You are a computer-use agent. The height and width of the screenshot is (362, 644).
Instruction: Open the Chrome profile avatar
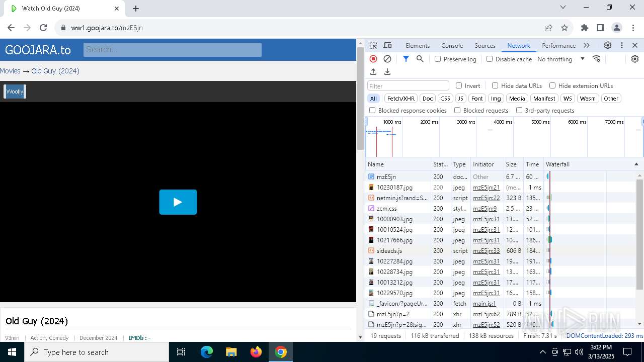click(x=617, y=28)
